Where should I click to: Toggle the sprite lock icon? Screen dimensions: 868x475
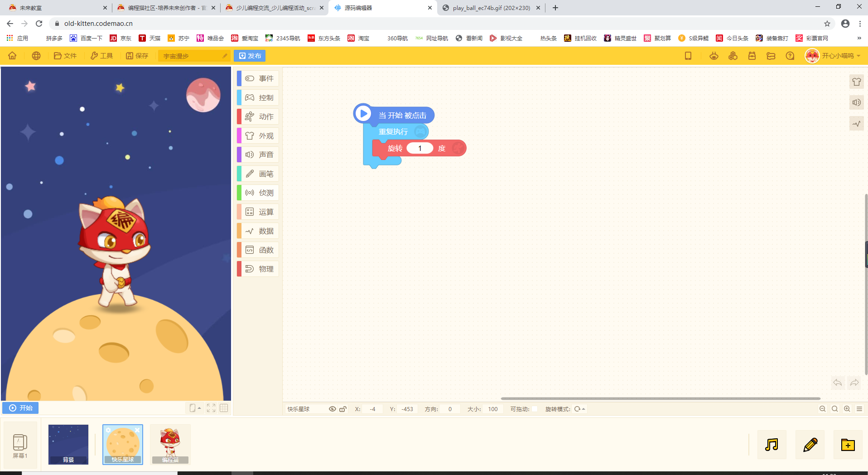click(x=343, y=409)
